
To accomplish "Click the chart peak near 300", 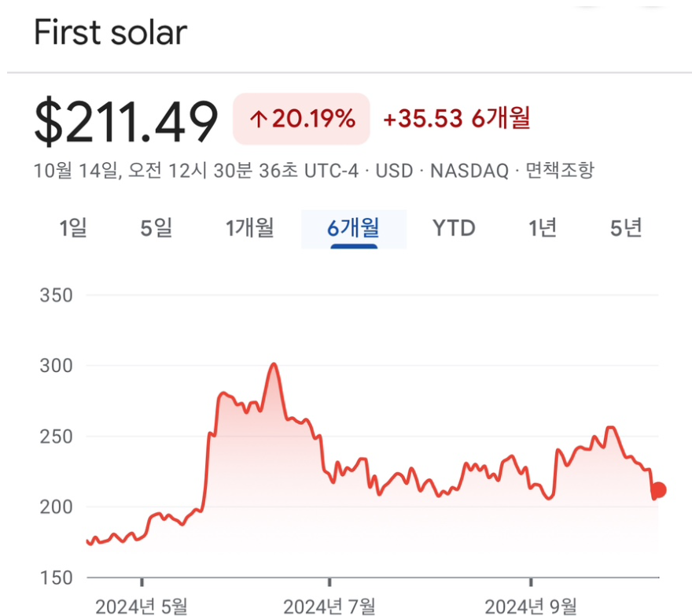I will tap(275, 364).
